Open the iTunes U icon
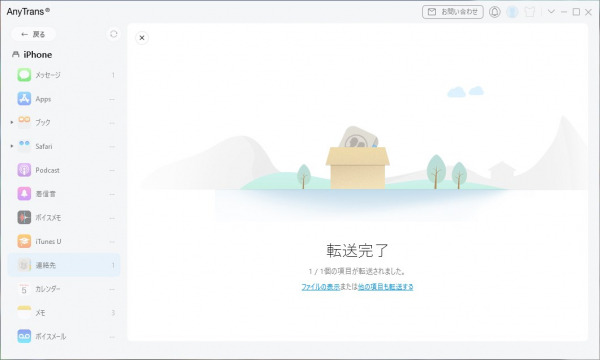 pyautogui.click(x=24, y=241)
